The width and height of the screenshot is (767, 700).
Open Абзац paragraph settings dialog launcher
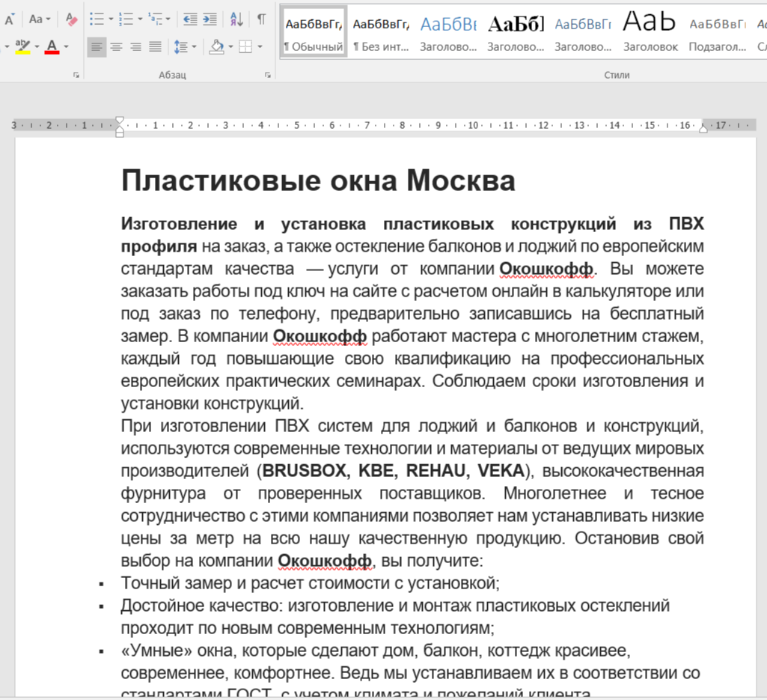(268, 75)
